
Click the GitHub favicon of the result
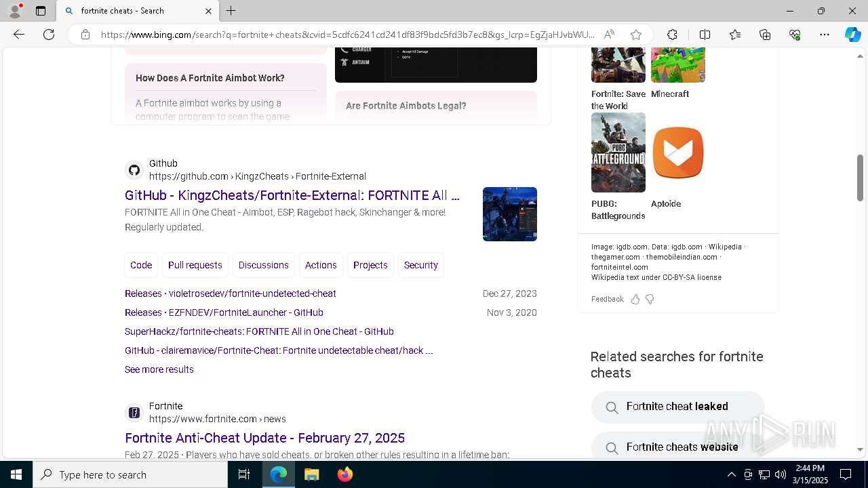[x=134, y=170]
